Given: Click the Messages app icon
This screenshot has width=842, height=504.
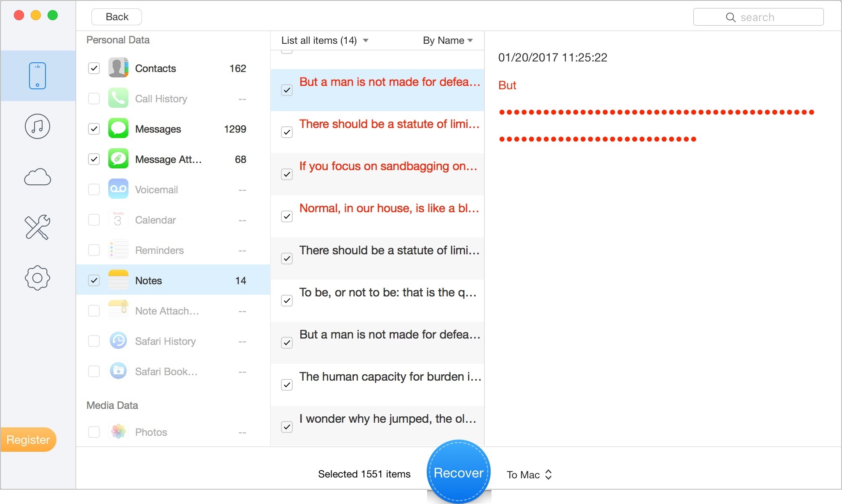Looking at the screenshot, I should coord(118,129).
